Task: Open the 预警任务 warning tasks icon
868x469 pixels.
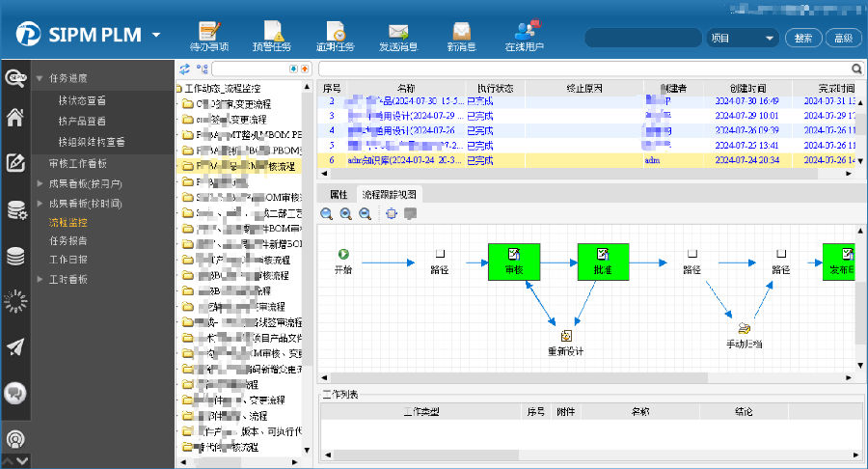Action: tap(271, 36)
